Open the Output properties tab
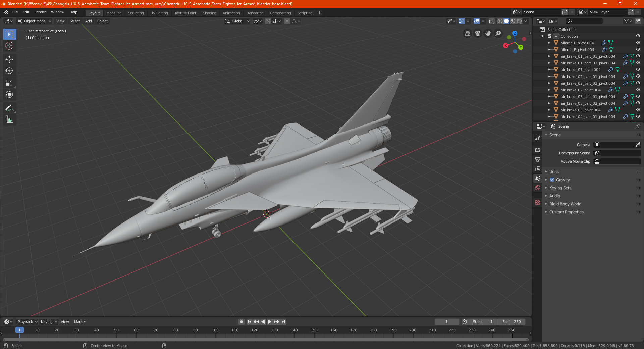The height and width of the screenshot is (349, 644). (x=538, y=159)
